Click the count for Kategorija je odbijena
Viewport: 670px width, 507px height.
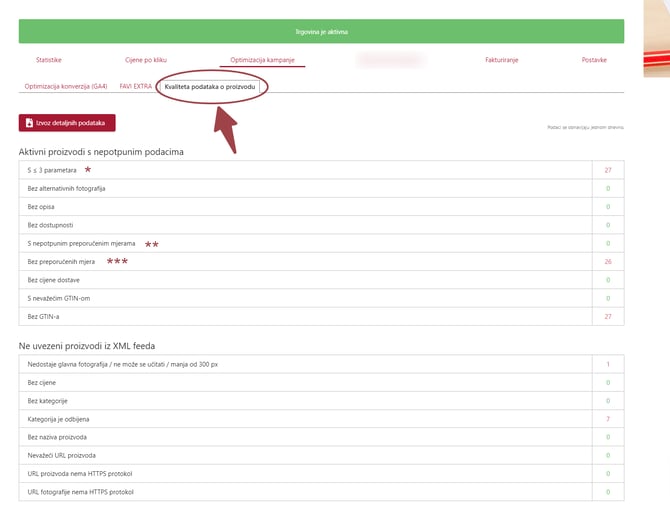[607, 419]
